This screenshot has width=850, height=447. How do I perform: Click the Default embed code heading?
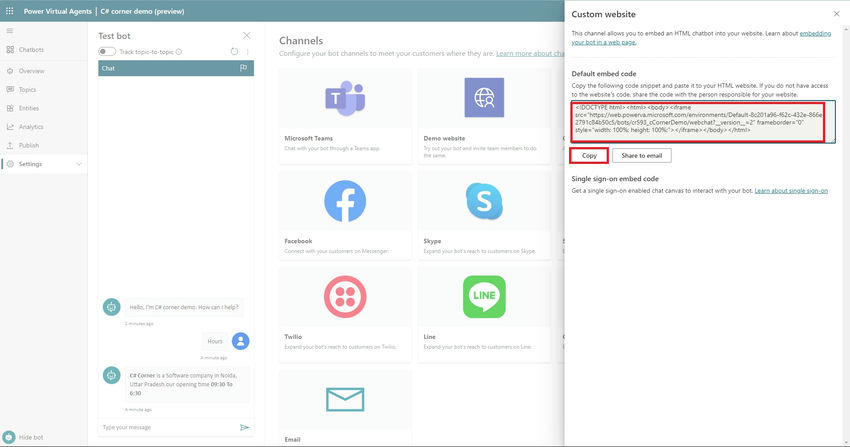click(x=604, y=74)
